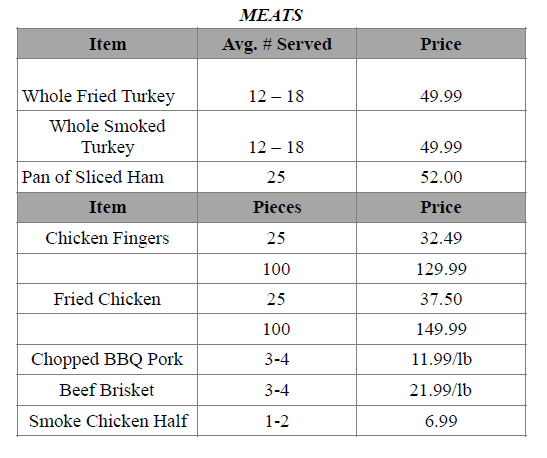This screenshot has width=547, height=458.
Task: Click the 32.49 price cell
Action: pos(441,238)
